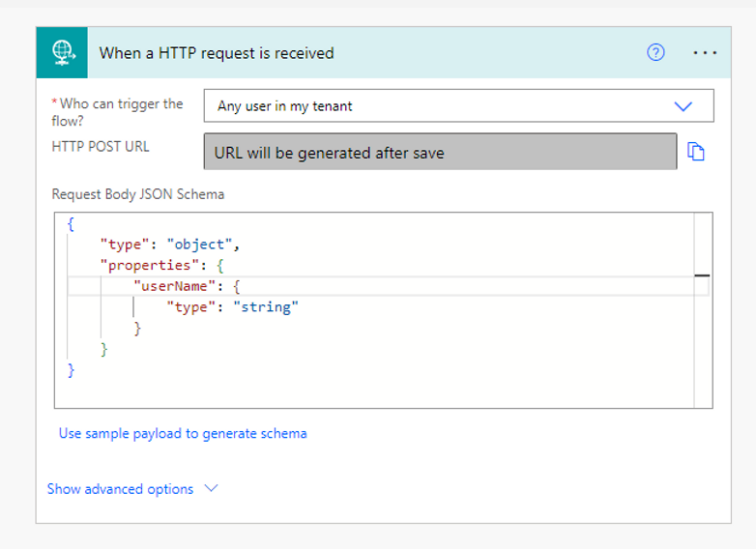The image size is (756, 549).
Task: Expand the Show advanced options chevron
Action: 211,488
